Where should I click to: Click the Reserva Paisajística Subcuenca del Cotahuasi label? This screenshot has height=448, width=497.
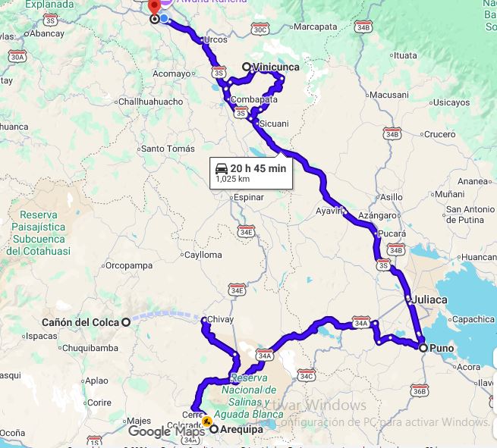point(39,233)
